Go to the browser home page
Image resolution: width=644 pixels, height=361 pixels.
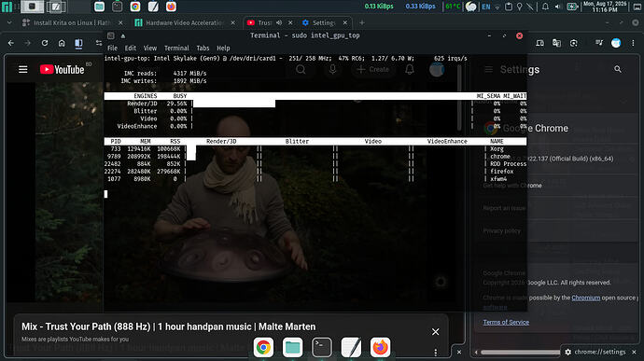pyautogui.click(x=62, y=43)
